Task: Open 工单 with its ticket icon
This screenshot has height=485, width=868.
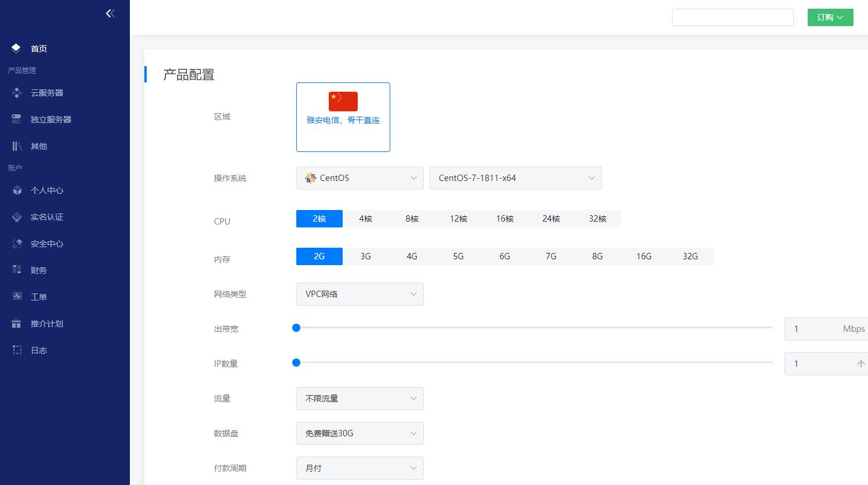Action: [16, 296]
